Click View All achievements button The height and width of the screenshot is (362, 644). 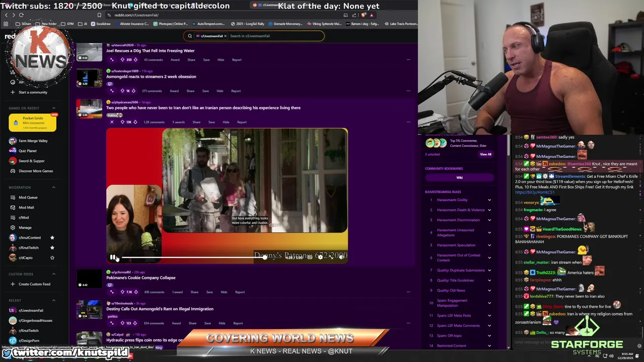tap(486, 154)
